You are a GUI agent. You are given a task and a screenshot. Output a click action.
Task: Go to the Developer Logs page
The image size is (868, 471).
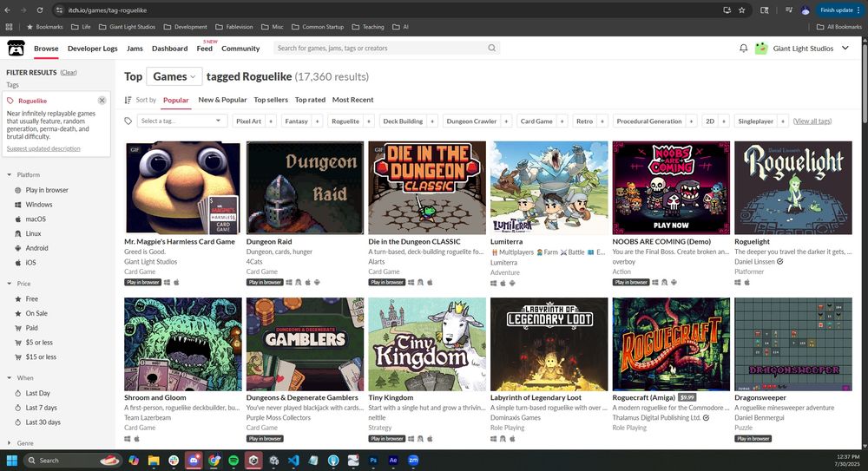pyautogui.click(x=93, y=49)
